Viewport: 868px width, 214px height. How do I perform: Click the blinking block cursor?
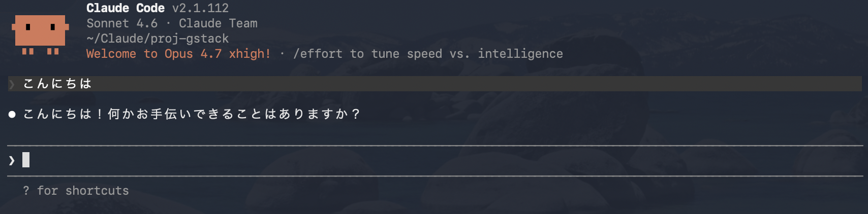pyautogui.click(x=26, y=160)
